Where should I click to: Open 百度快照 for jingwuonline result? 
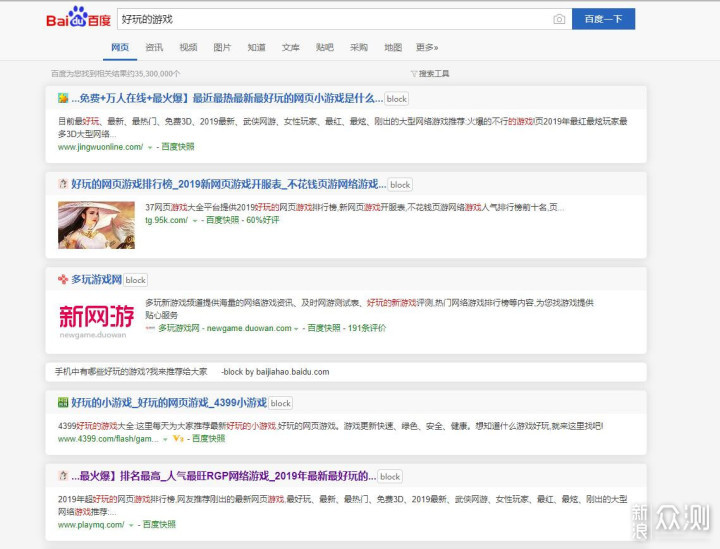coord(178,147)
